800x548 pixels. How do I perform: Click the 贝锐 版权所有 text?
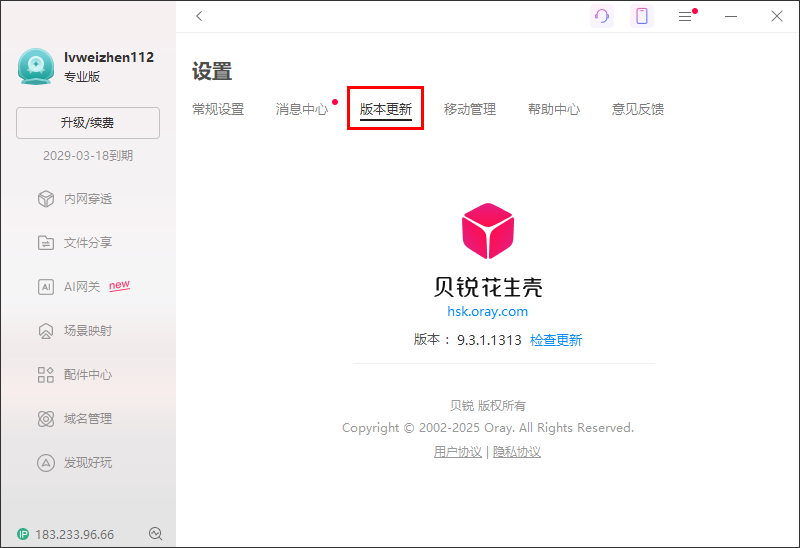click(x=487, y=406)
